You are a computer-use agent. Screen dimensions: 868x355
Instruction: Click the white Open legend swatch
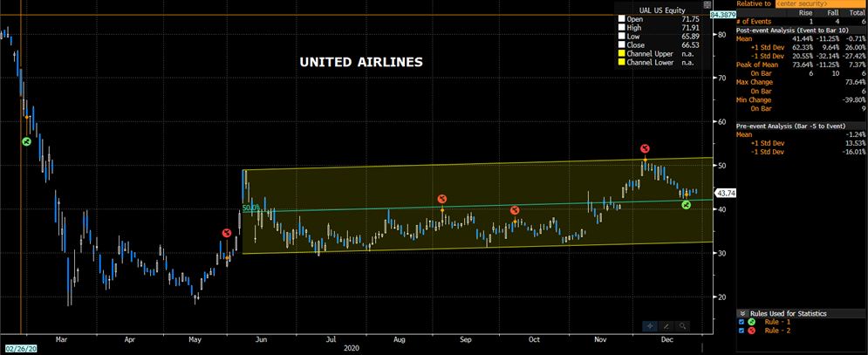tap(622, 18)
